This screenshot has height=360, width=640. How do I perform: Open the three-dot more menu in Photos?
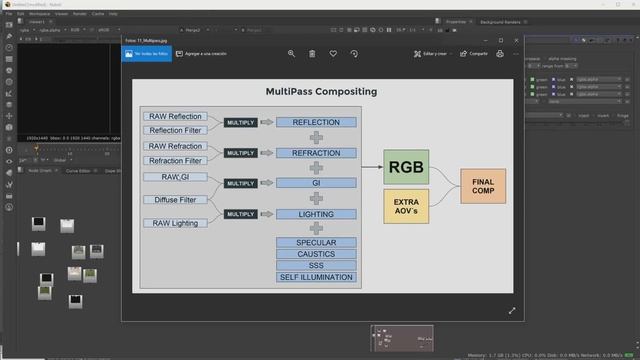(516, 53)
